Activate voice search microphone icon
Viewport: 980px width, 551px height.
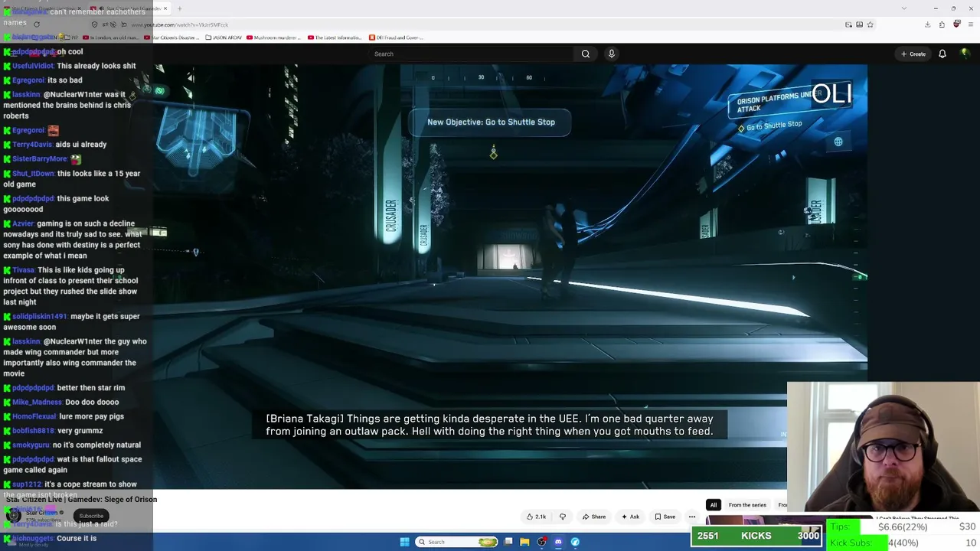(611, 54)
